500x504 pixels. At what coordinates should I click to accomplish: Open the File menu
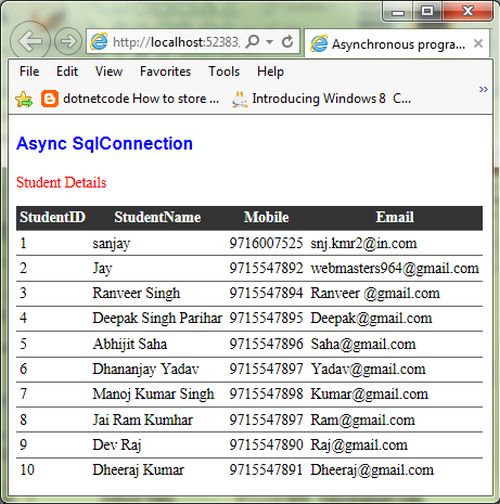click(x=29, y=71)
